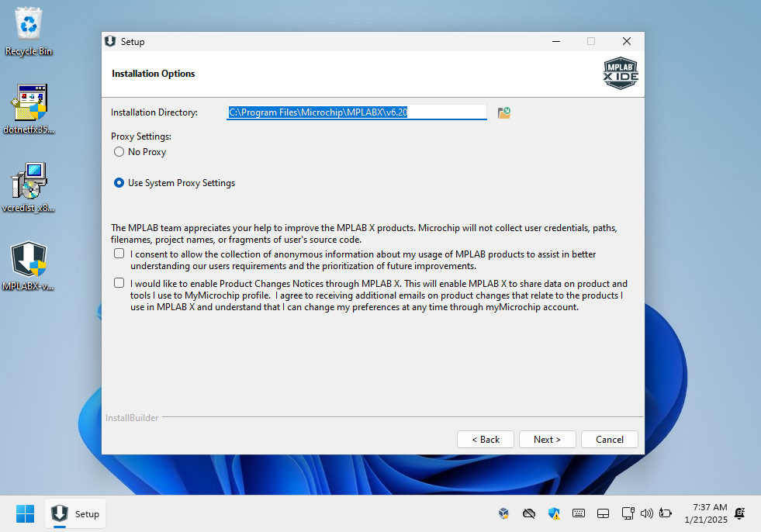Open the installation directory folder browser
This screenshot has height=532, width=761.
coord(503,112)
